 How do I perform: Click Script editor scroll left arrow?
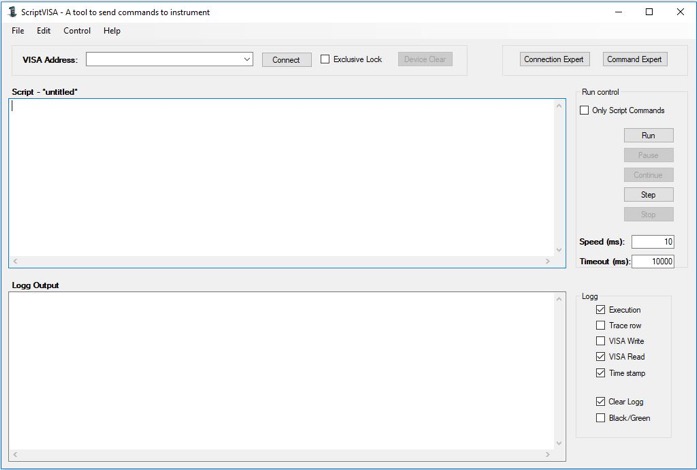[15, 261]
